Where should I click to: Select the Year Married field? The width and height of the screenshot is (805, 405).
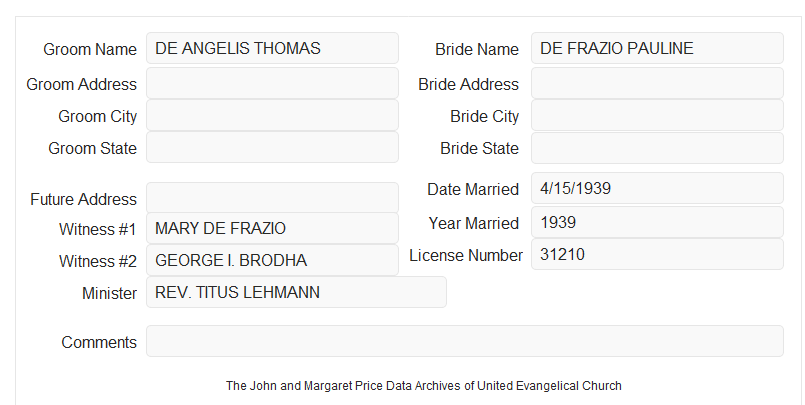(x=657, y=222)
